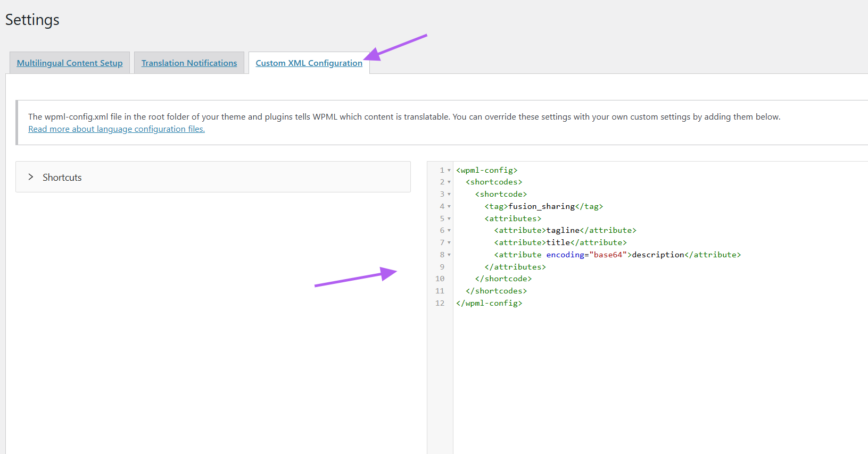The height and width of the screenshot is (454, 868).
Task: Switch to the Translation Notifications tab
Action: (x=189, y=63)
